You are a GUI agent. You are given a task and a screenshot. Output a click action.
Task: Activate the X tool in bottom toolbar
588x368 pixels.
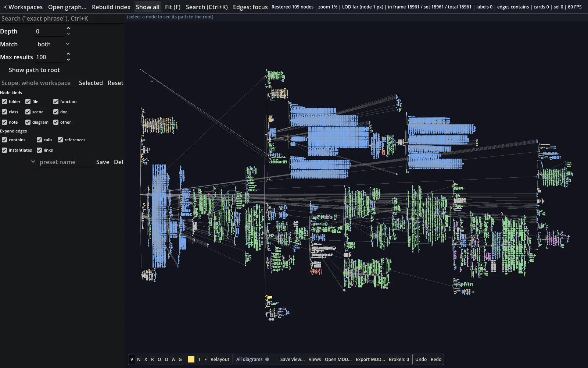click(146, 360)
